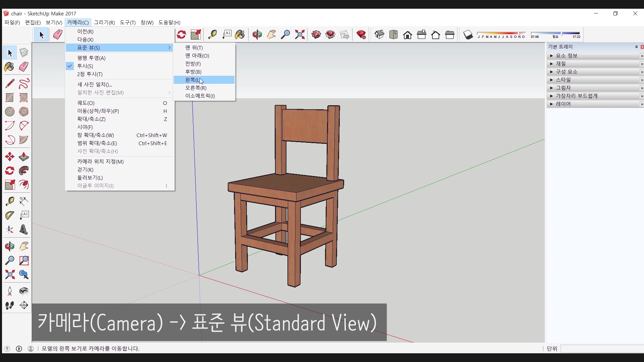Choose the Push/Pull tool

coord(23,157)
